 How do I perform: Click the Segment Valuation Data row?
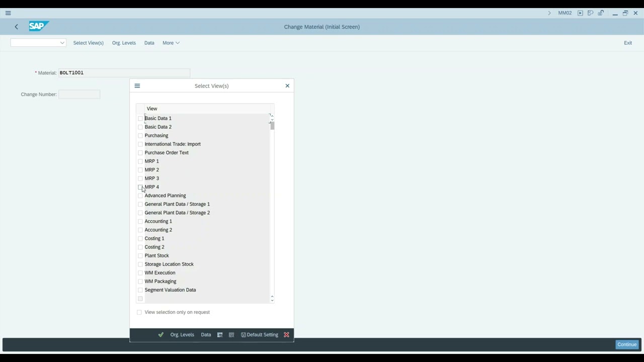pos(207,290)
